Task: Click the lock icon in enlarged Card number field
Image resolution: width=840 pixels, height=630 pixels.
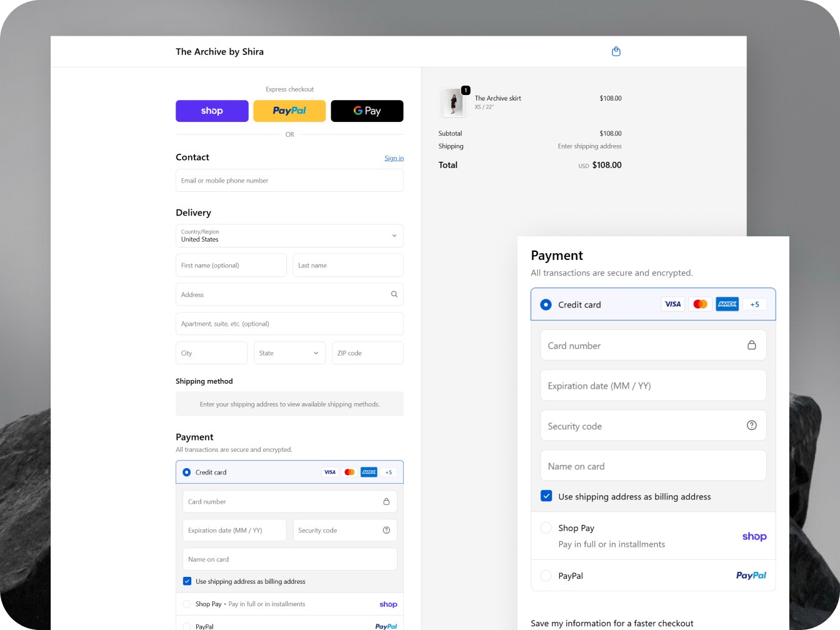Action: click(752, 345)
